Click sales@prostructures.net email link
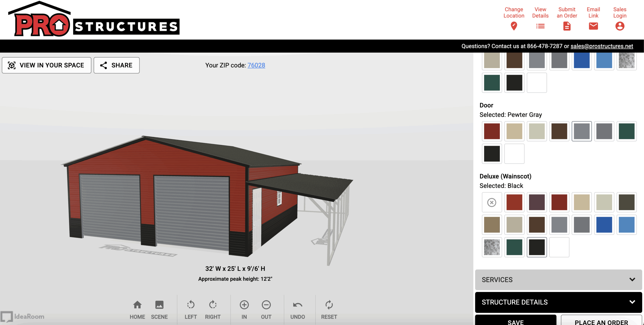Image resolution: width=644 pixels, height=325 pixels. click(601, 46)
